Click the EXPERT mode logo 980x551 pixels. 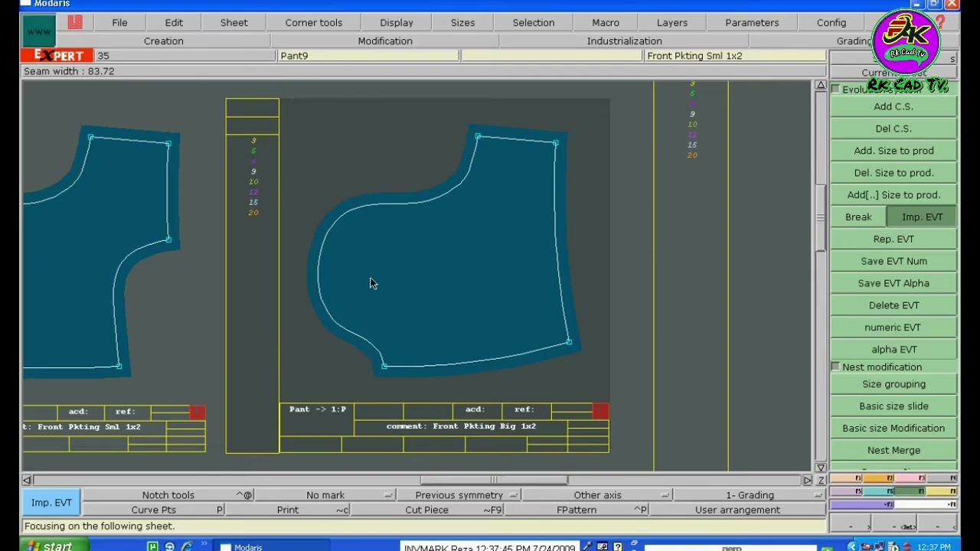tap(58, 55)
